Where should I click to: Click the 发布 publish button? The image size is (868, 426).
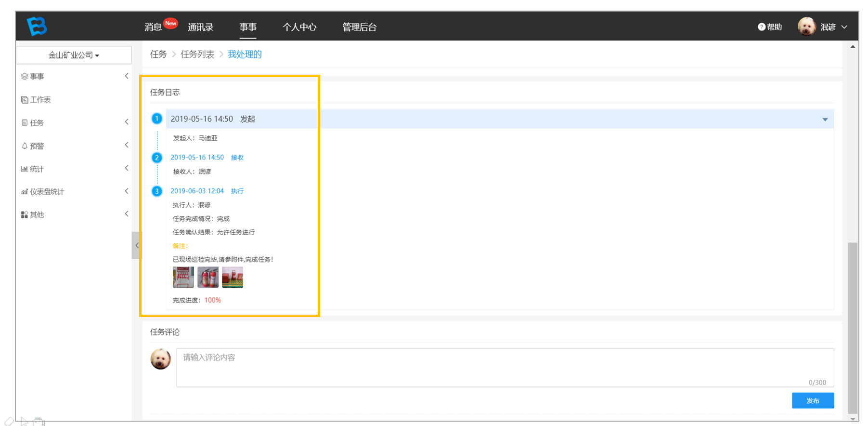click(813, 400)
